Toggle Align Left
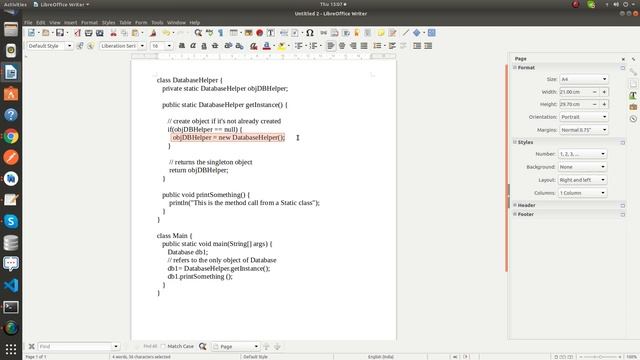Image resolution: width=640 pixels, height=360 pixels. pos(331,46)
